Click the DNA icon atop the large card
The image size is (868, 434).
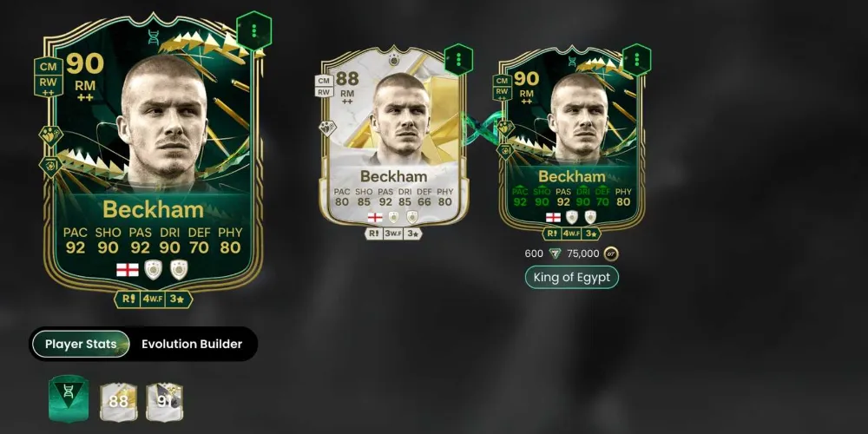tap(154, 36)
